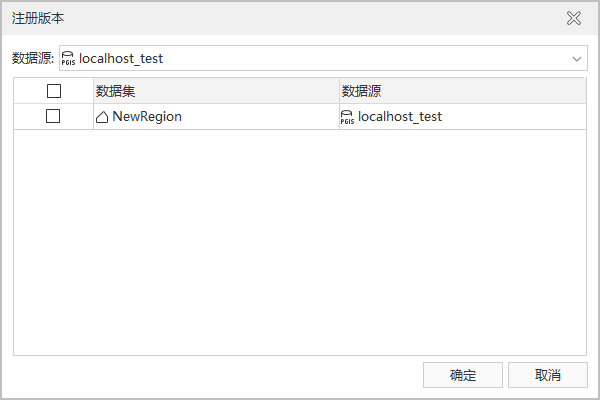600x400 pixels.
Task: Click the 数据源 column header in table
Action: 360,91
